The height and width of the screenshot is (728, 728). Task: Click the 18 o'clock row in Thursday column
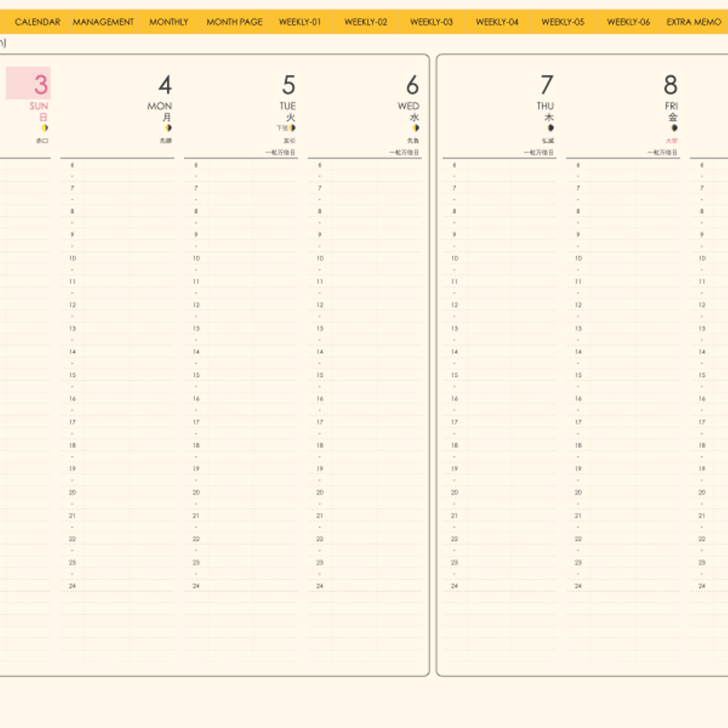coord(499,446)
